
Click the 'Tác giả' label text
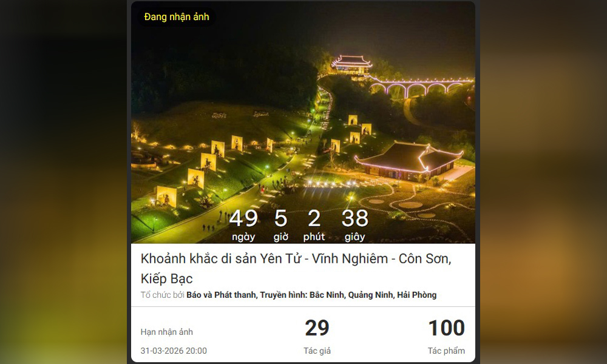click(x=317, y=351)
